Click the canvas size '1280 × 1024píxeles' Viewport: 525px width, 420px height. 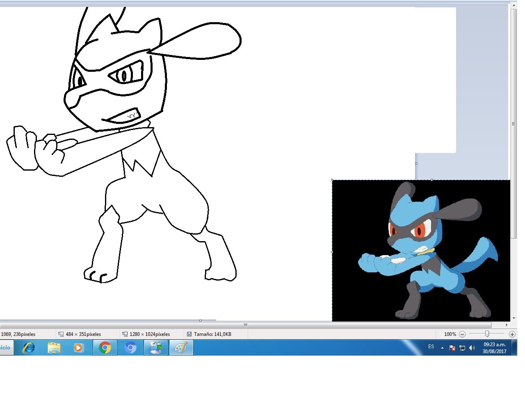pos(150,334)
